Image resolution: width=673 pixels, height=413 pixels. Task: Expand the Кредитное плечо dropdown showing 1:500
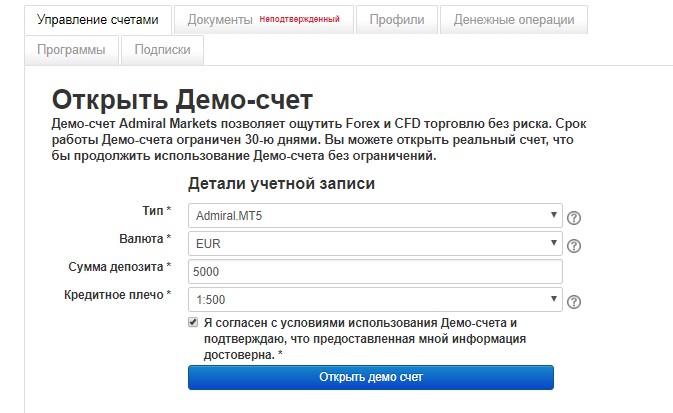[375, 299]
